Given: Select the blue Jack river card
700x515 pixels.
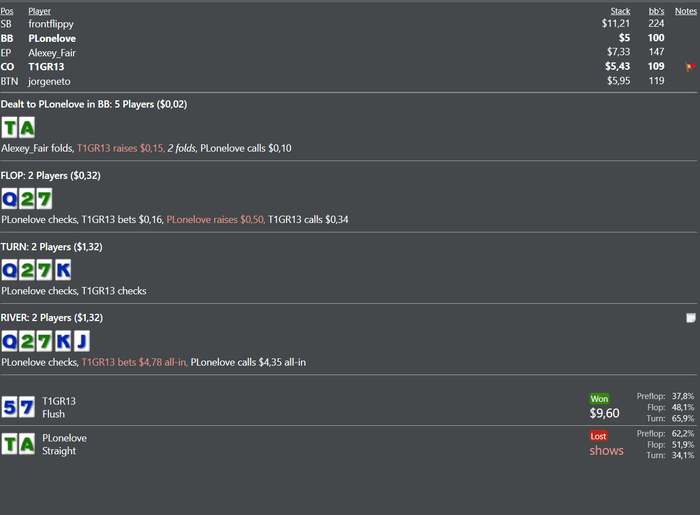Looking at the screenshot, I should 82,341.
